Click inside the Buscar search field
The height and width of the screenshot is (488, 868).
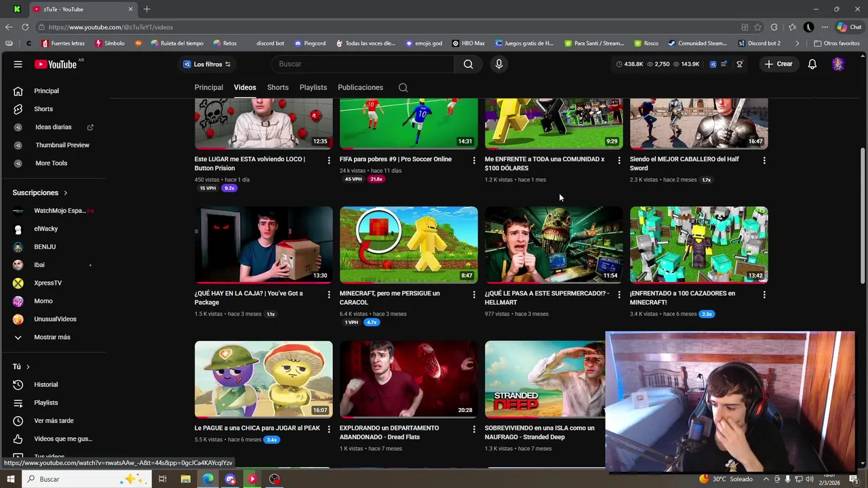[x=363, y=64]
